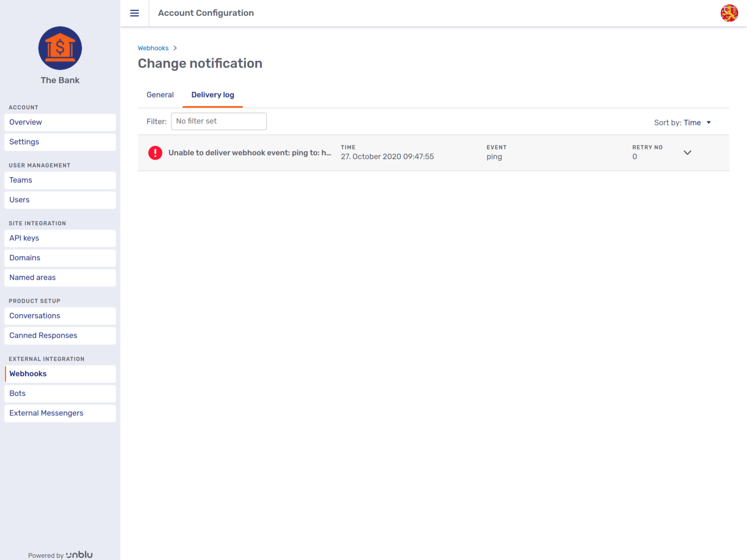Select the Bots sidebar item
Screen dimensions: 747x560
[x=17, y=393]
